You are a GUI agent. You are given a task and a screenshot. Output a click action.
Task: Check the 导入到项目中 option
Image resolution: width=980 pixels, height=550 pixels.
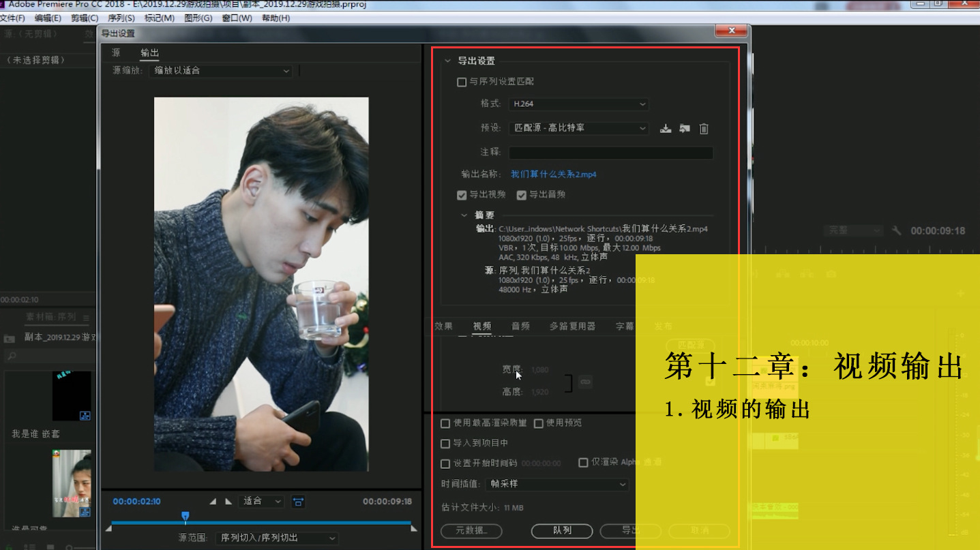pyautogui.click(x=445, y=444)
